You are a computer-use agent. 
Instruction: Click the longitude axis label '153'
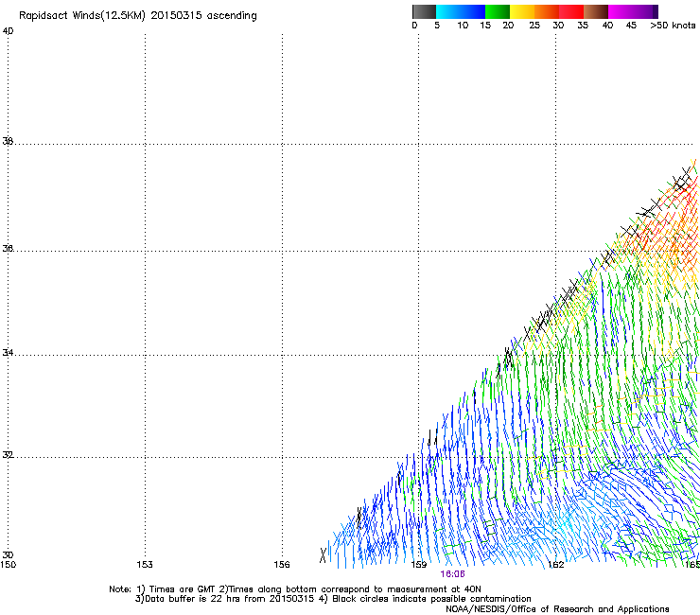(145, 565)
